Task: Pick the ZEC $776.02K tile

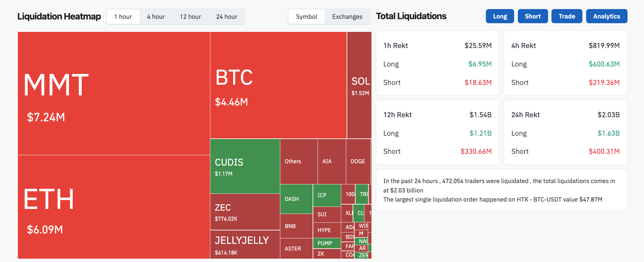Action: click(x=245, y=212)
